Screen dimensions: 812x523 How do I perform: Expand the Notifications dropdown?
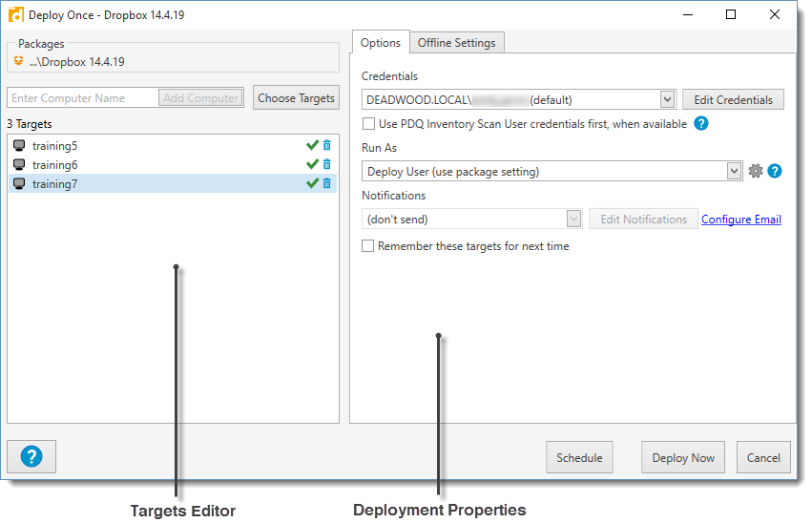(x=573, y=220)
